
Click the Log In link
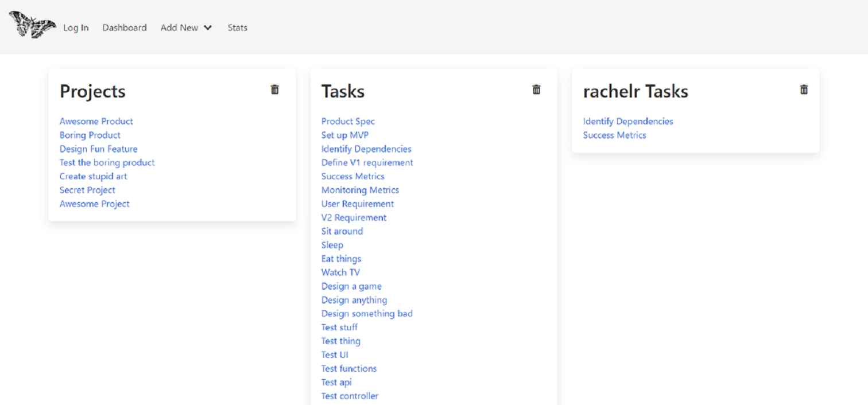click(76, 27)
